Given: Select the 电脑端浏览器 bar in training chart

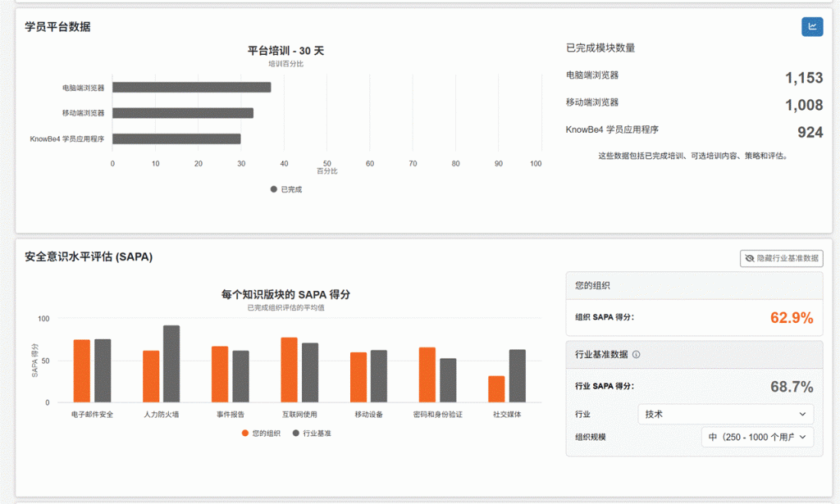Looking at the screenshot, I should tap(191, 88).
